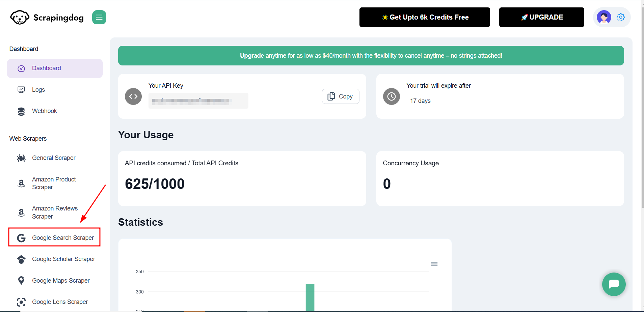Open the Google Maps Scraper
The image size is (644, 312).
(60, 280)
